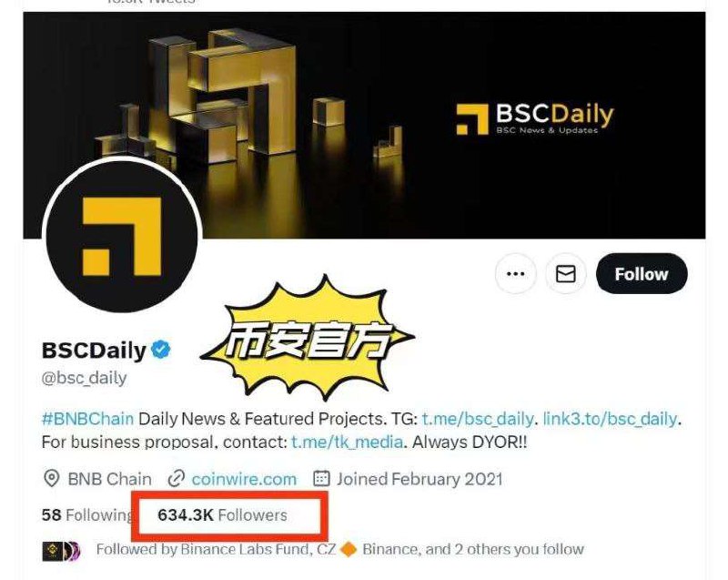This screenshot has width=728, height=580.
Task: Click the envelope message icon
Action: coord(565,273)
